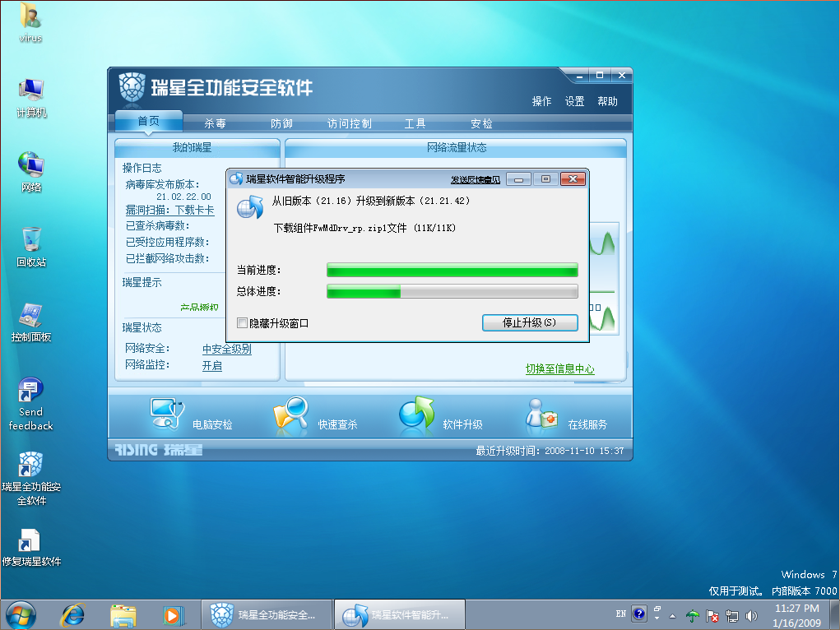Open the 帮助 menu

(607, 101)
